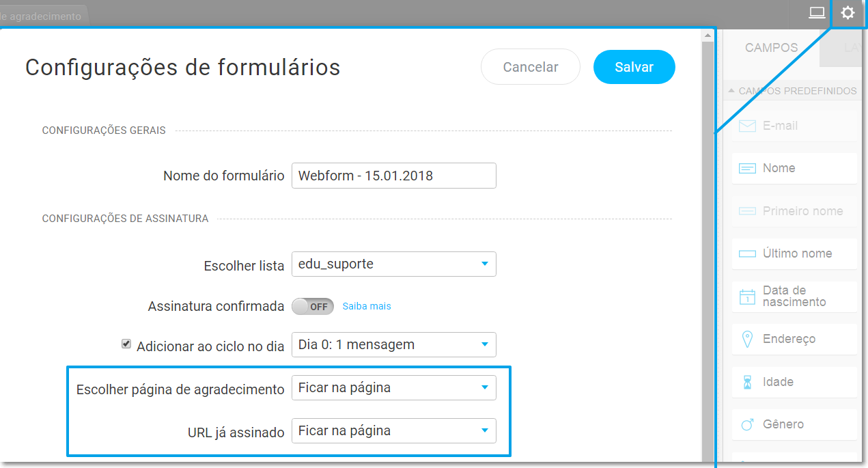Select the E-mail field envelope icon
868x468 pixels.
click(747, 126)
